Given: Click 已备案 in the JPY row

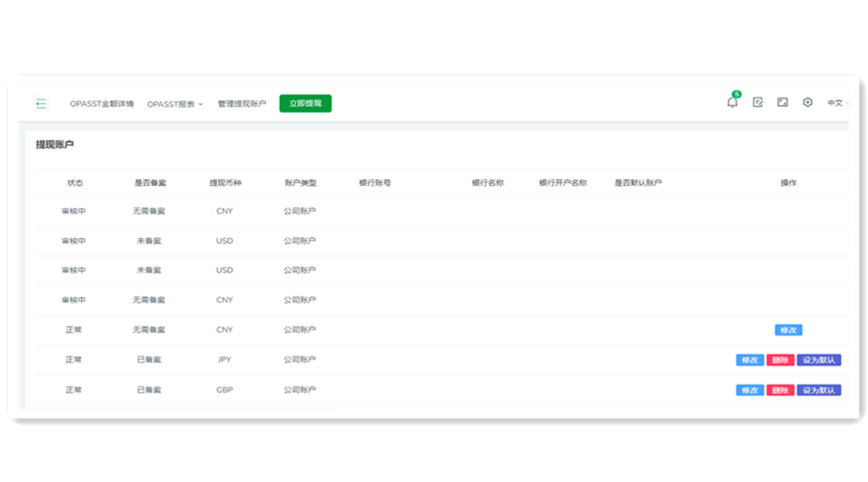Looking at the screenshot, I should [x=149, y=360].
